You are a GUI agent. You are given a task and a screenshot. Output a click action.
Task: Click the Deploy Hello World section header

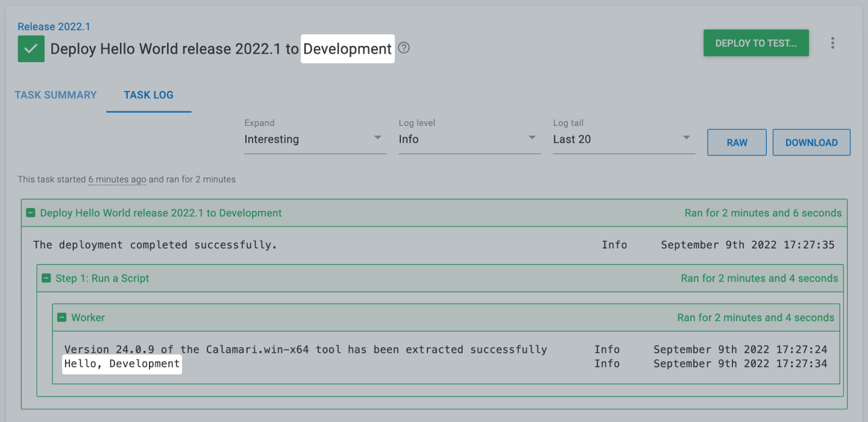click(x=160, y=213)
